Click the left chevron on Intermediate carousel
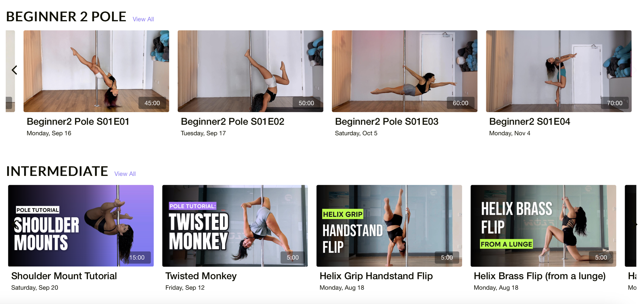Viewport: 644px width, 304px height. click(x=14, y=225)
